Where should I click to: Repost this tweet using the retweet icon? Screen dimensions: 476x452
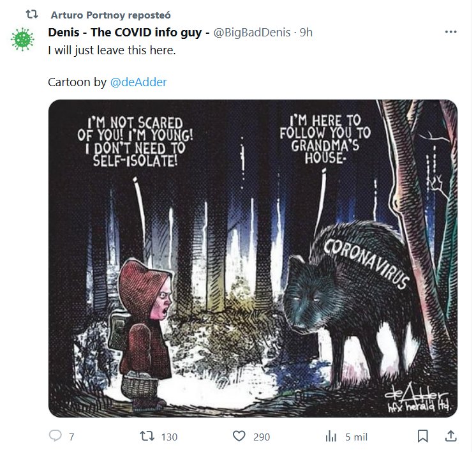click(x=147, y=436)
